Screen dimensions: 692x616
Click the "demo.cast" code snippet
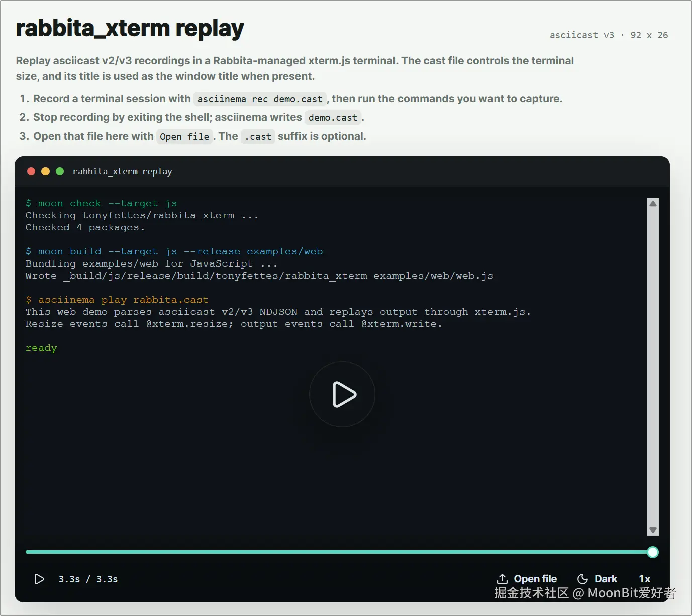click(x=333, y=118)
